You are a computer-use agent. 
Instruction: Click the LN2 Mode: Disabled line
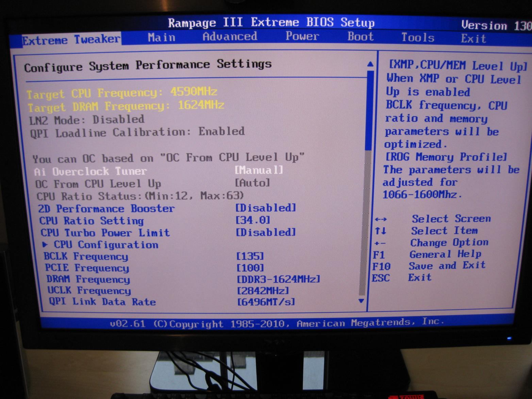(x=87, y=120)
